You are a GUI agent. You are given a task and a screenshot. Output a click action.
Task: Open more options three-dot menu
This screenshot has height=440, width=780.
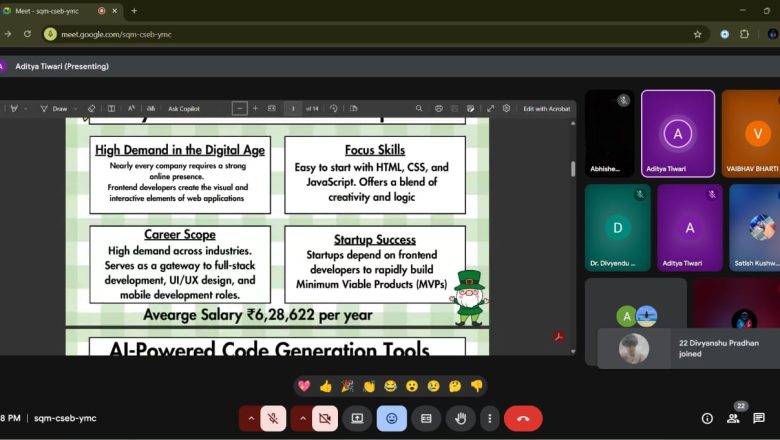tap(489, 418)
